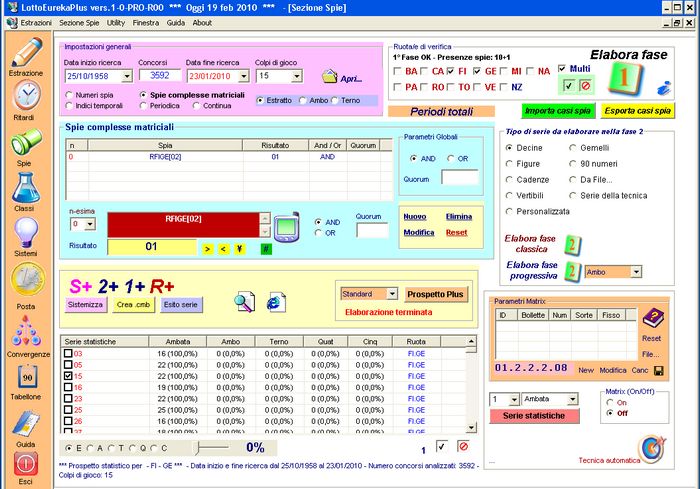This screenshot has width=700, height=489.
Task: Click the percentage slider handle
Action: 197,447
